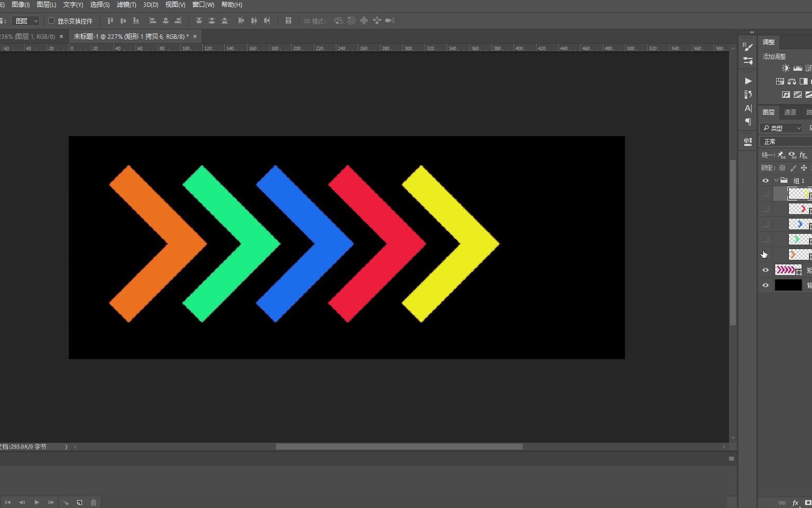Open the timeline panel options menu
The height and width of the screenshot is (508, 812).
731,458
